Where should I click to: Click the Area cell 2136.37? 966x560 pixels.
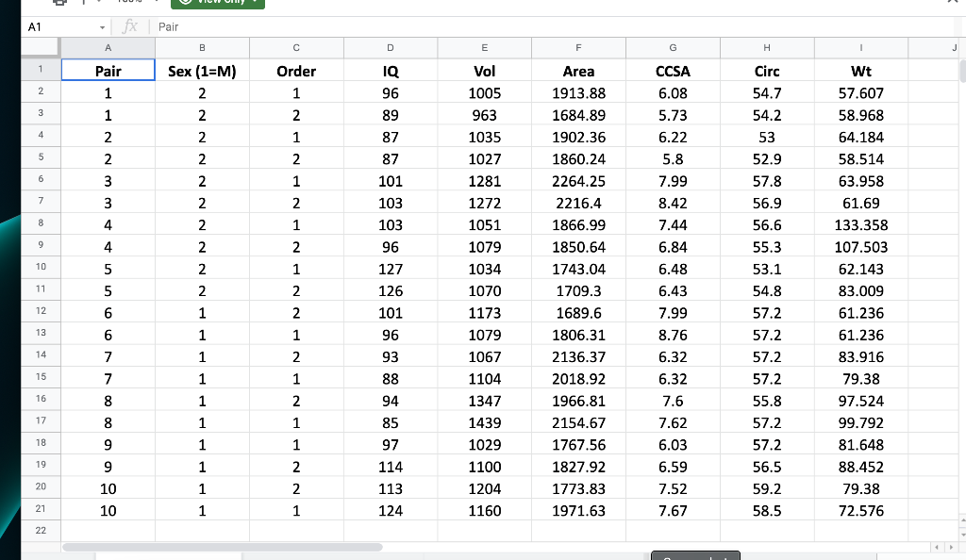[x=578, y=357]
